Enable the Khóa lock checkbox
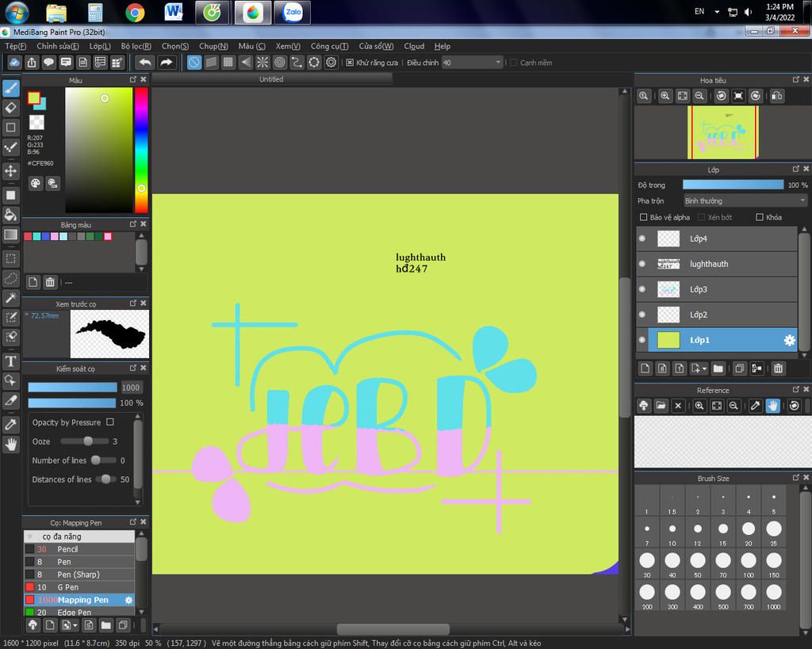This screenshot has width=812, height=649. [760, 217]
